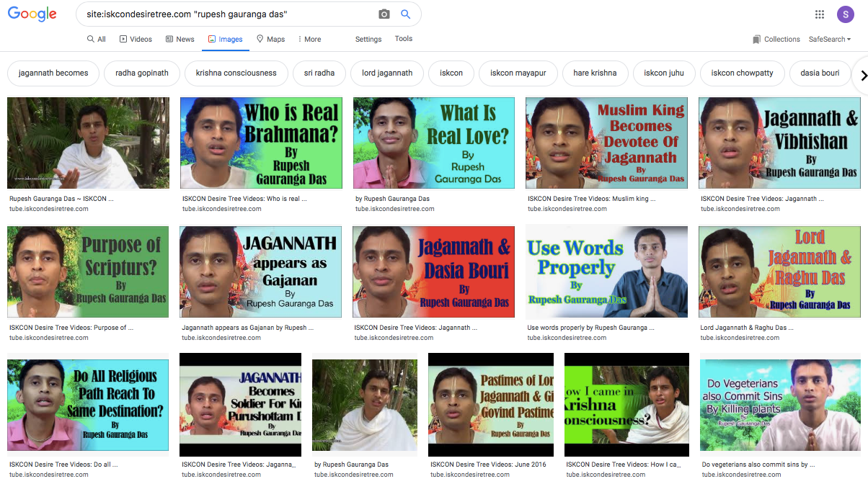Switch to All results tab

pyautogui.click(x=97, y=40)
